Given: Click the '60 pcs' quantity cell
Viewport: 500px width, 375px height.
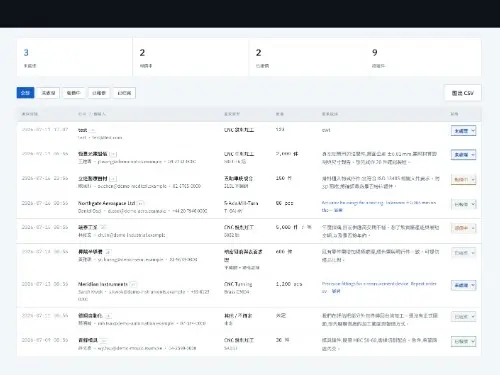Looking at the screenshot, I should [285, 203].
